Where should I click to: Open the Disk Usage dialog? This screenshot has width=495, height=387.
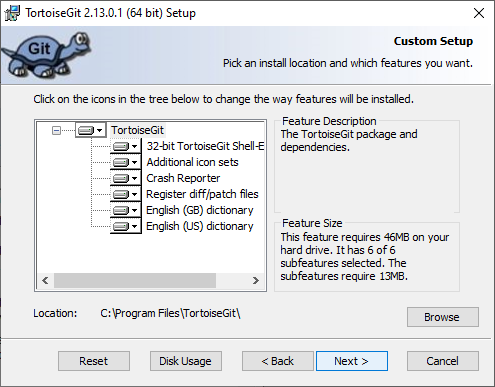click(186, 361)
